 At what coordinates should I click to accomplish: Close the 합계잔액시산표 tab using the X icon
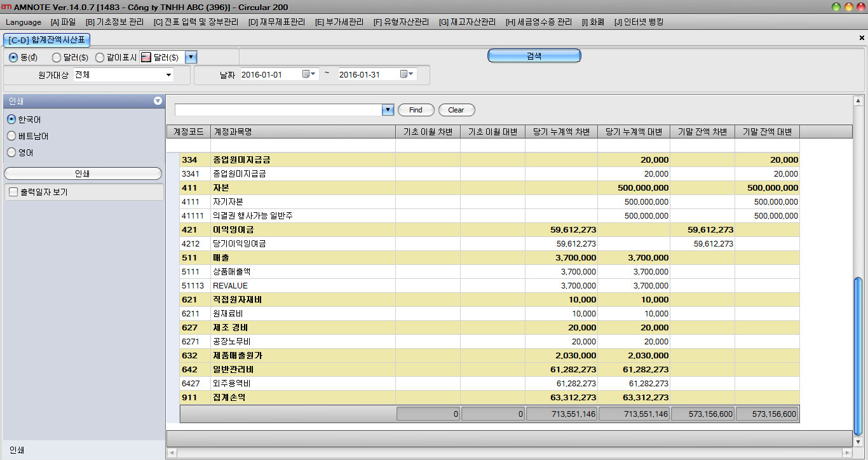pyautogui.click(x=862, y=38)
